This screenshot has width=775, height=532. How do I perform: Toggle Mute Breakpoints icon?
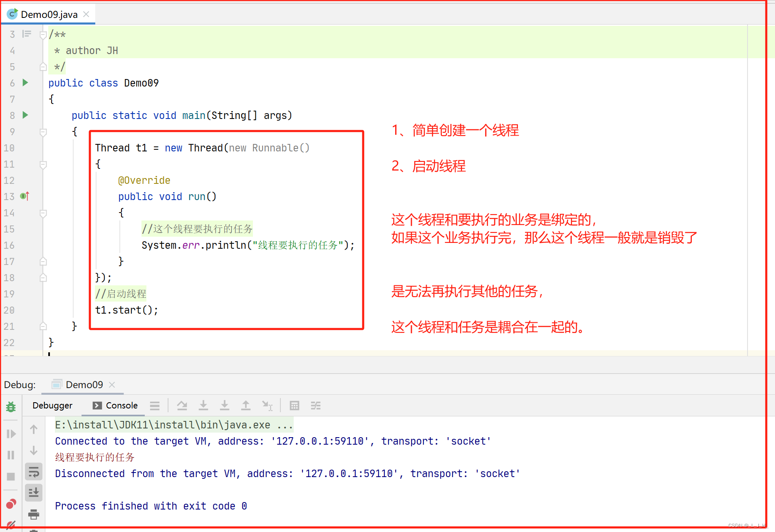coord(11,525)
